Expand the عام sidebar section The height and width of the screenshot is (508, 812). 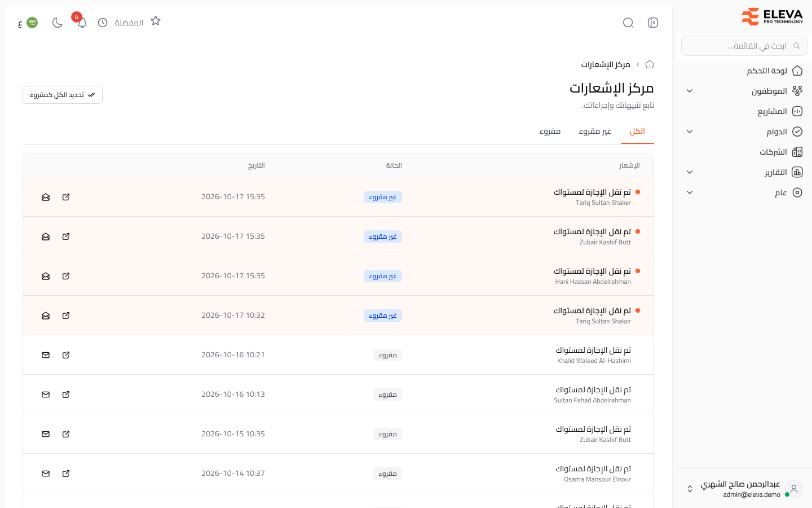pos(744,192)
